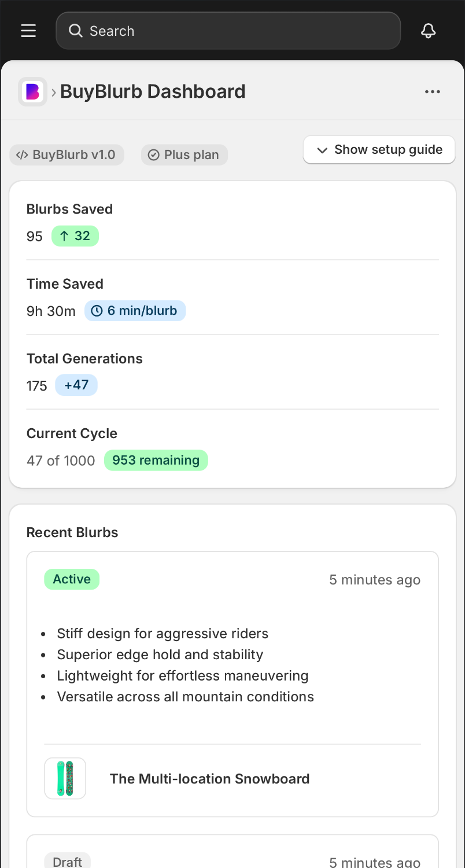
Task: Toggle the Draft status on the second blurb
Action: point(67,862)
